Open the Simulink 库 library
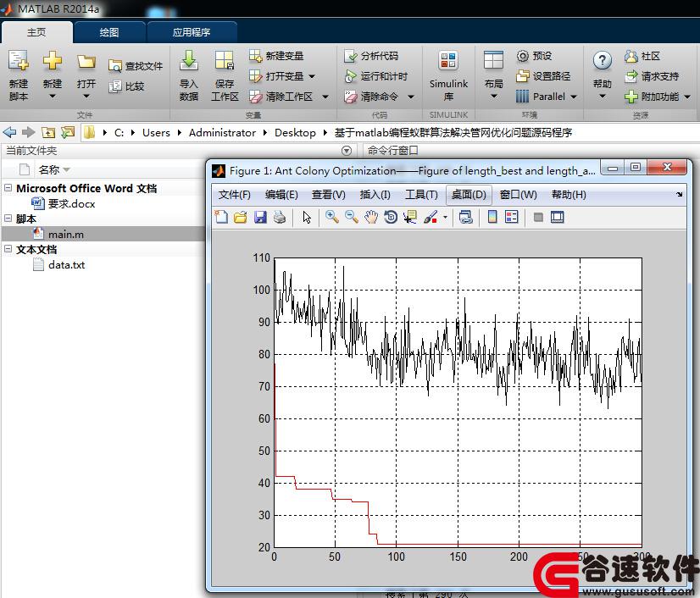The image size is (700, 598). click(x=448, y=75)
